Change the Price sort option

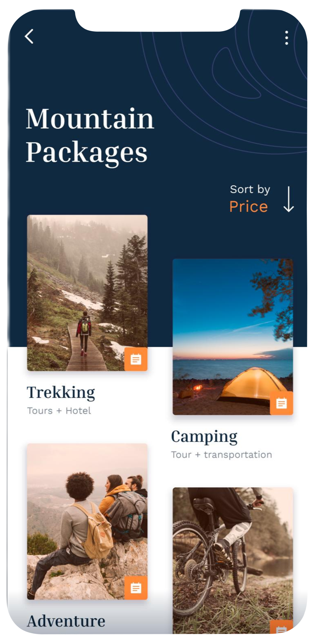click(248, 207)
